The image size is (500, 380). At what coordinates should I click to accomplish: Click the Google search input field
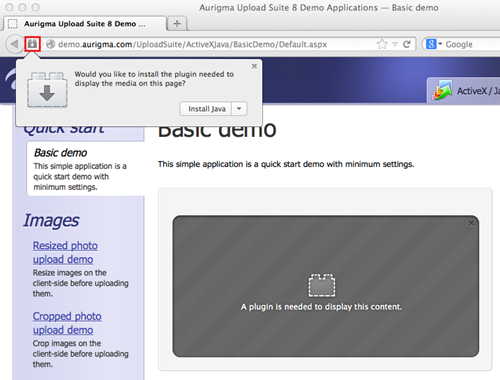(x=472, y=44)
